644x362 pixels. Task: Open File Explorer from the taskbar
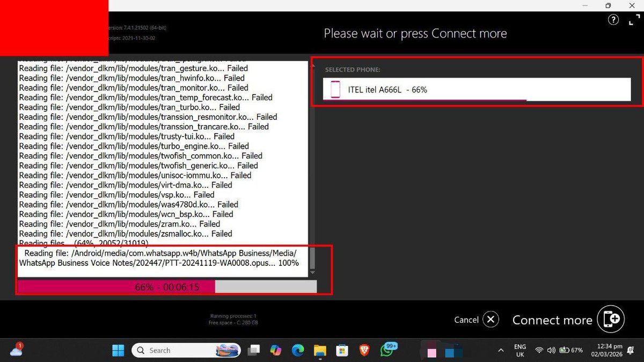320,350
